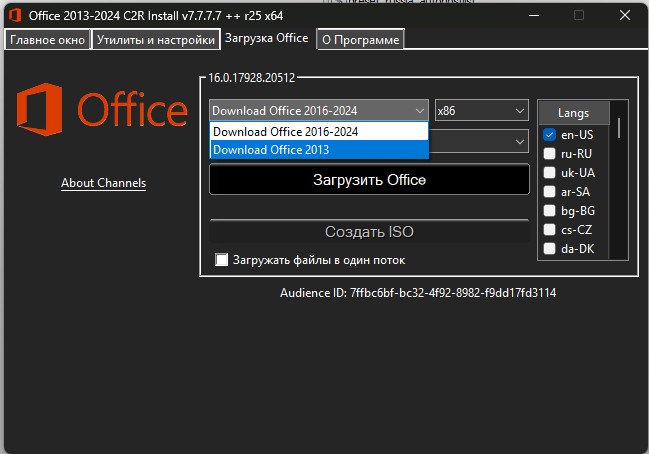Switch to the Главное окно tab

pos(47,40)
